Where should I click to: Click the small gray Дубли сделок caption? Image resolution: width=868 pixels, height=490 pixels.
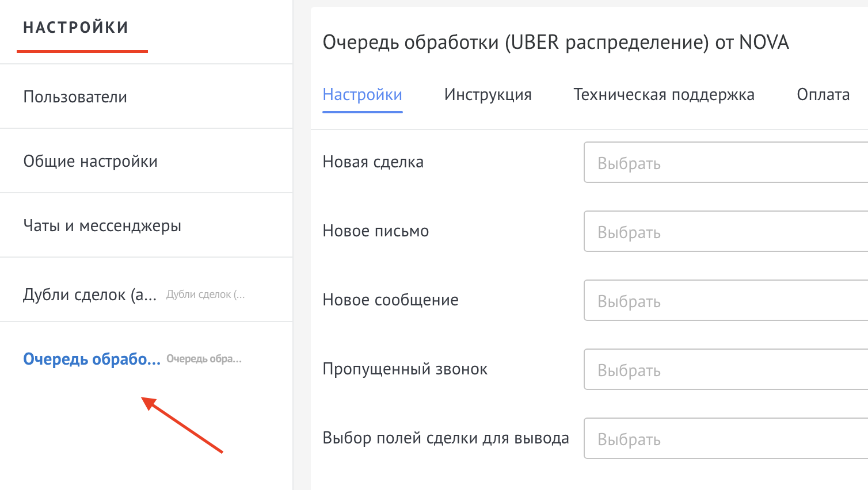205,294
